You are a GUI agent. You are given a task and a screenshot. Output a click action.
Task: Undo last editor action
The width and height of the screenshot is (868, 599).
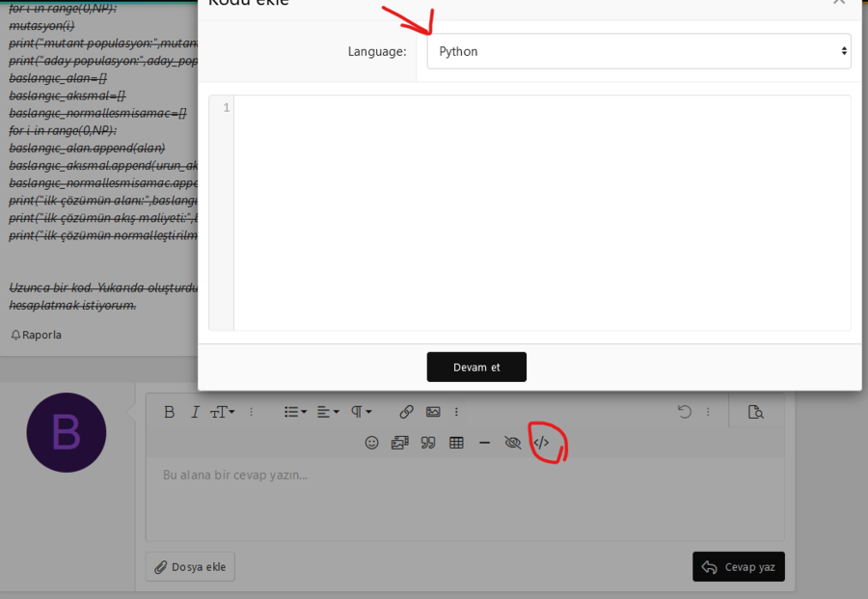pyautogui.click(x=685, y=412)
